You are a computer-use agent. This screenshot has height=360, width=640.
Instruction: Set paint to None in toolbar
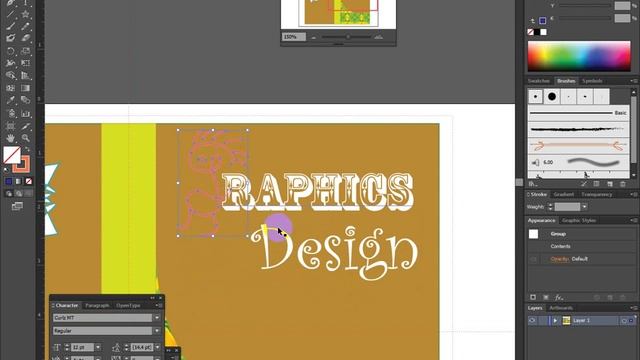(x=29, y=181)
